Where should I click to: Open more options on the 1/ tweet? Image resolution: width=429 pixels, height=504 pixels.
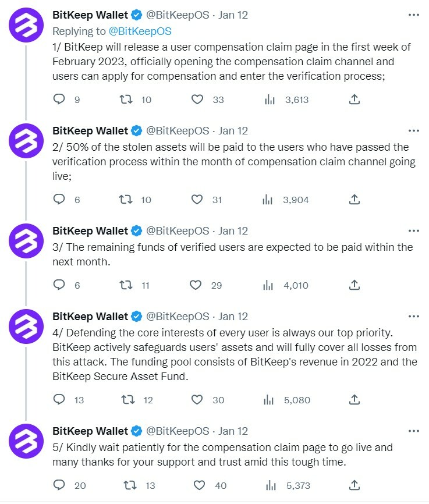[413, 15]
